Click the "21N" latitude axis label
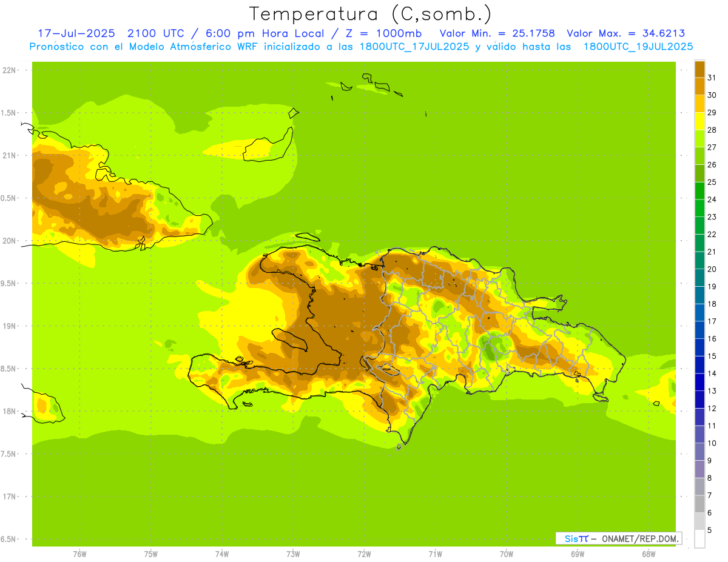The width and height of the screenshot is (728, 562). [x=9, y=155]
